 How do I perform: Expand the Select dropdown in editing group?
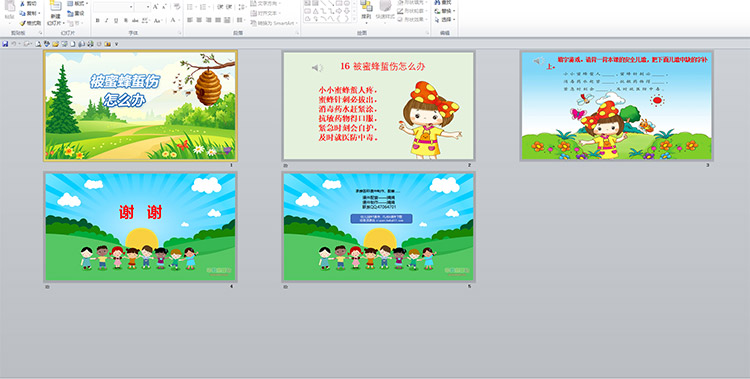coord(444,20)
